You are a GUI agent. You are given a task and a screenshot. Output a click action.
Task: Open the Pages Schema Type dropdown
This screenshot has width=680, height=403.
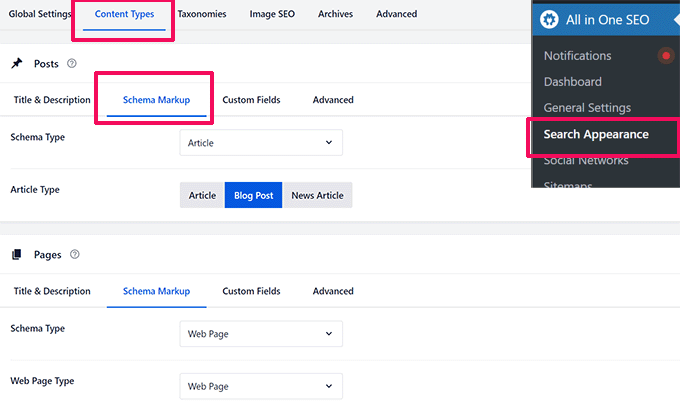pos(261,334)
